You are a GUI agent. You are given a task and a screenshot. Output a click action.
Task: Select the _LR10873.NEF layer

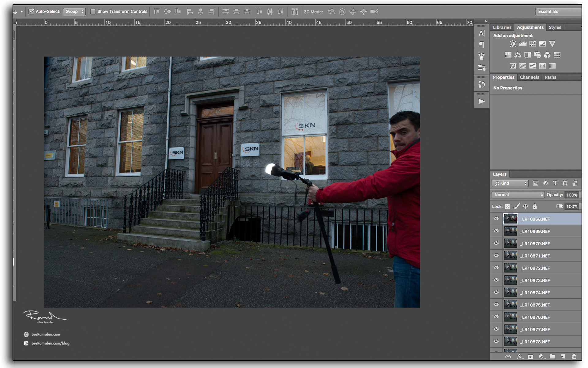click(536, 280)
